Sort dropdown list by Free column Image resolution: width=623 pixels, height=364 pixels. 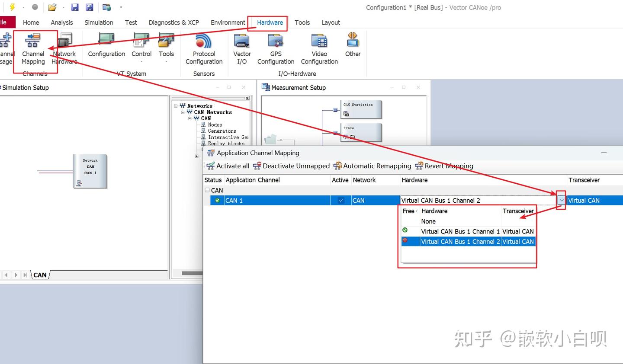(410, 211)
